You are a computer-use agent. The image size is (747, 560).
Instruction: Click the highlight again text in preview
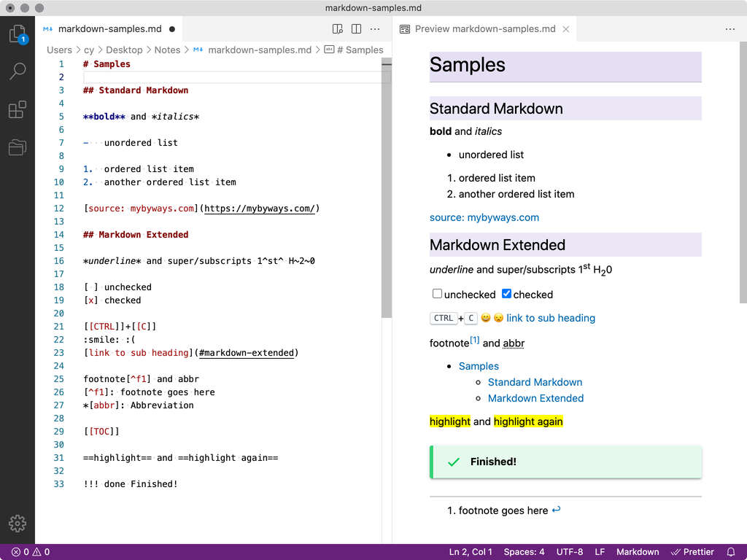[x=528, y=421]
